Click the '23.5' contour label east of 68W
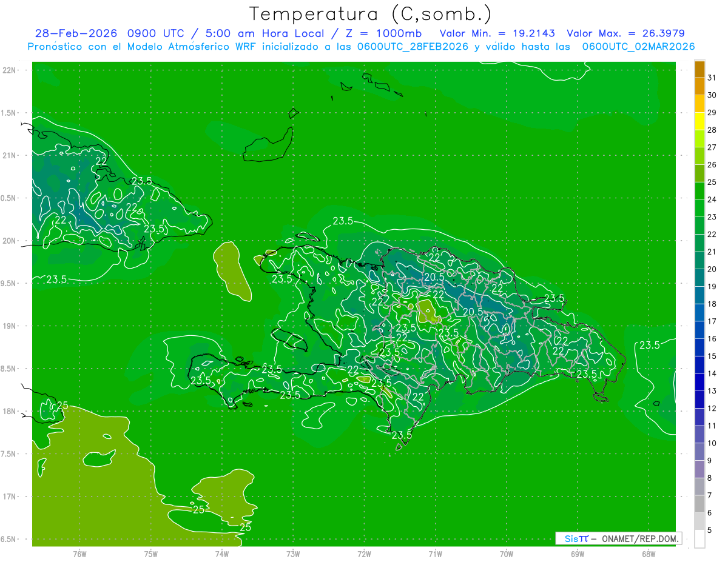 coord(650,345)
